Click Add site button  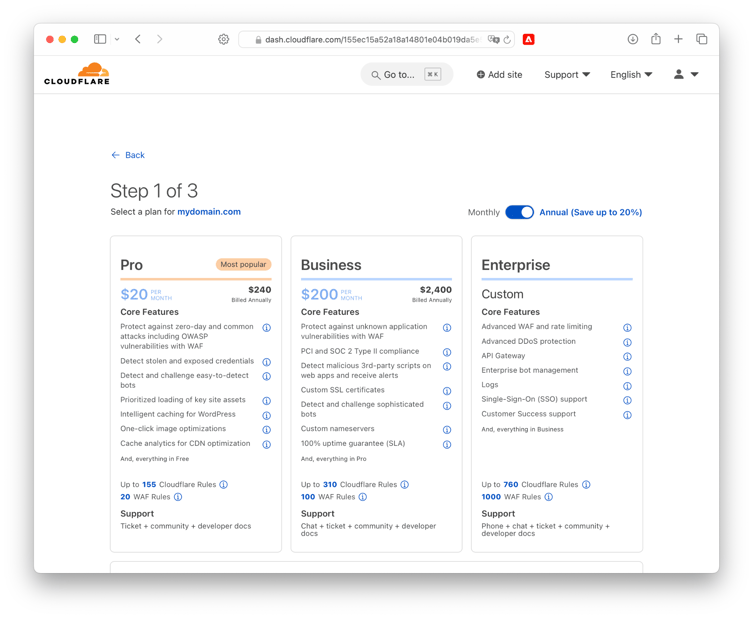pyautogui.click(x=499, y=75)
